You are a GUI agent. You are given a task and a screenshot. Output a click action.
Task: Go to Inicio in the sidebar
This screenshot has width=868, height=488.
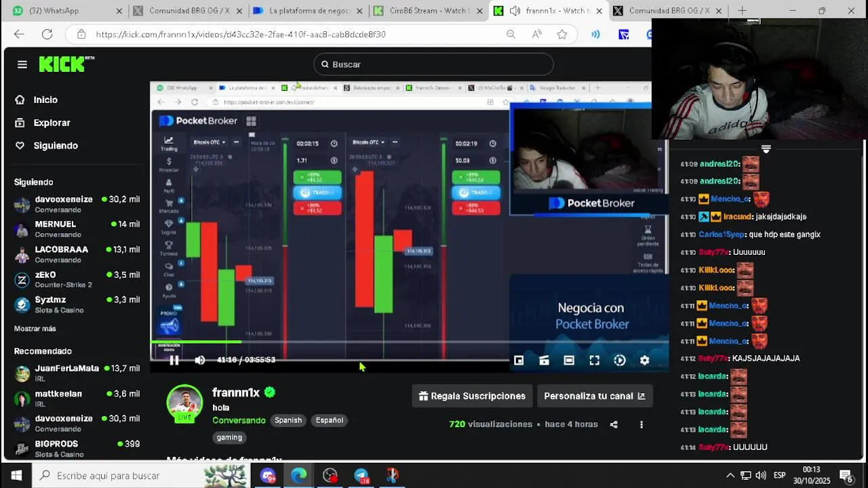45,100
